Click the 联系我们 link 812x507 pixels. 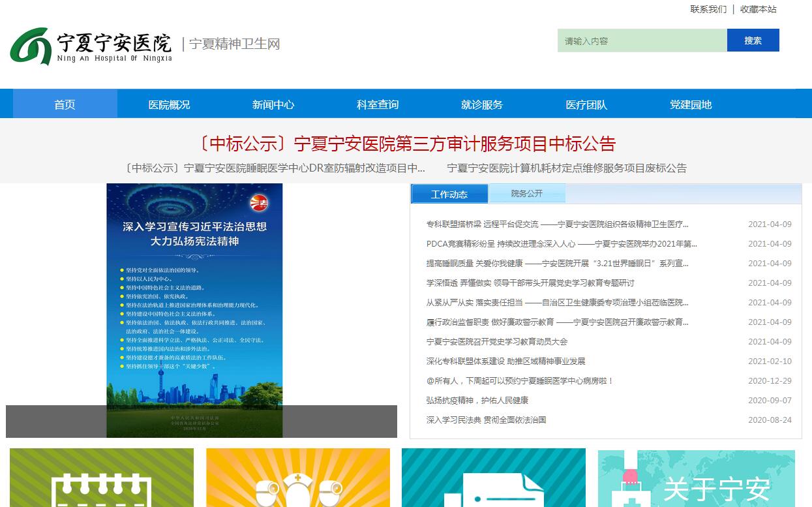point(708,9)
